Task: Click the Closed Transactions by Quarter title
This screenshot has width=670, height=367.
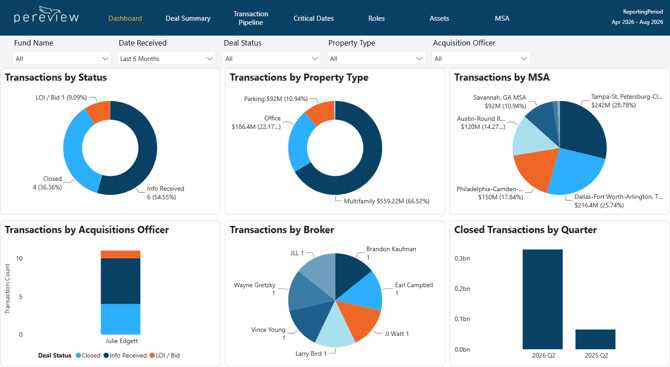Action: [525, 230]
